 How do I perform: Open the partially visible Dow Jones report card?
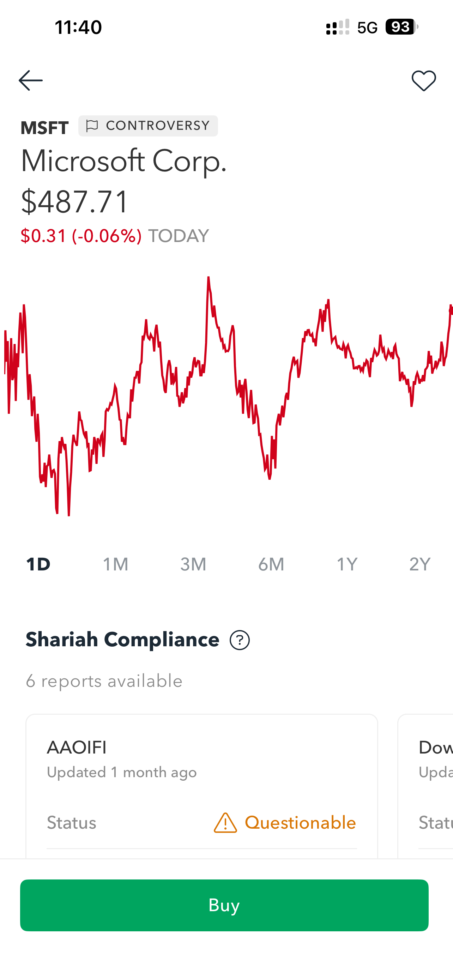coord(425,786)
